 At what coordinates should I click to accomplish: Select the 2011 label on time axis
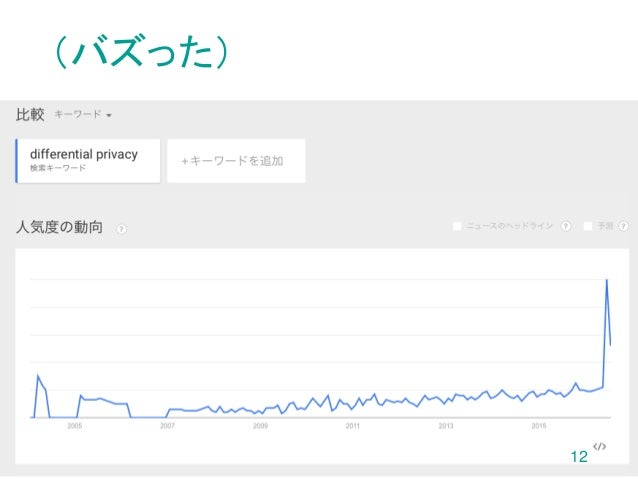point(353,426)
